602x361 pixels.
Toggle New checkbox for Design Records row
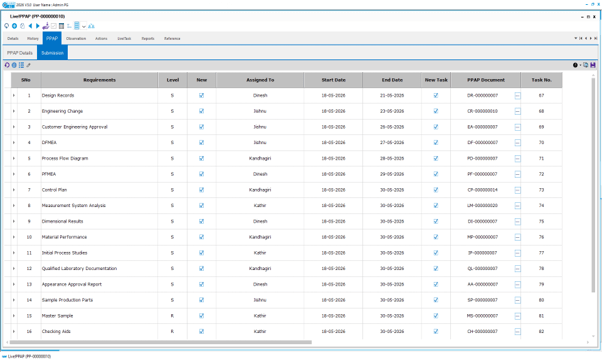coord(202,96)
